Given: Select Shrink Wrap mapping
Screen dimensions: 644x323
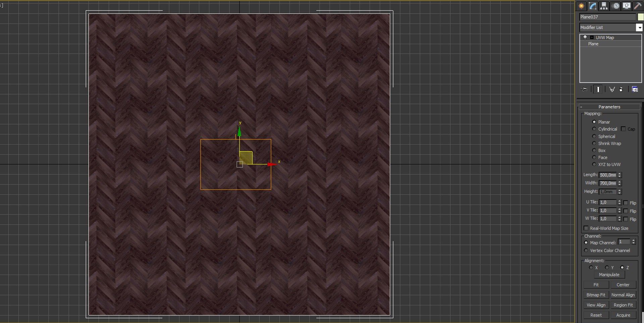Looking at the screenshot, I should (x=594, y=143).
